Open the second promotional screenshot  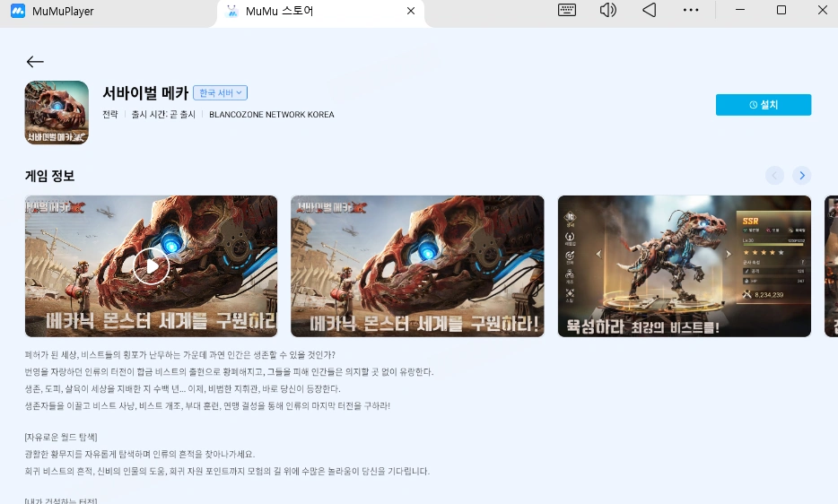tap(417, 266)
